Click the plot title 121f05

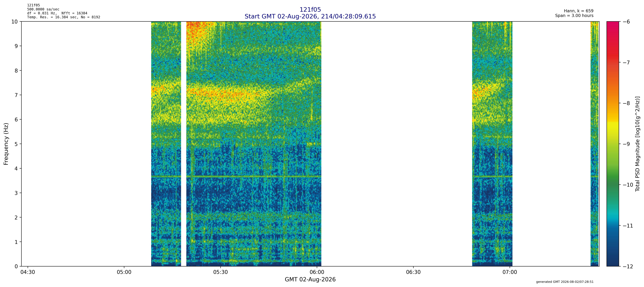[x=310, y=10]
